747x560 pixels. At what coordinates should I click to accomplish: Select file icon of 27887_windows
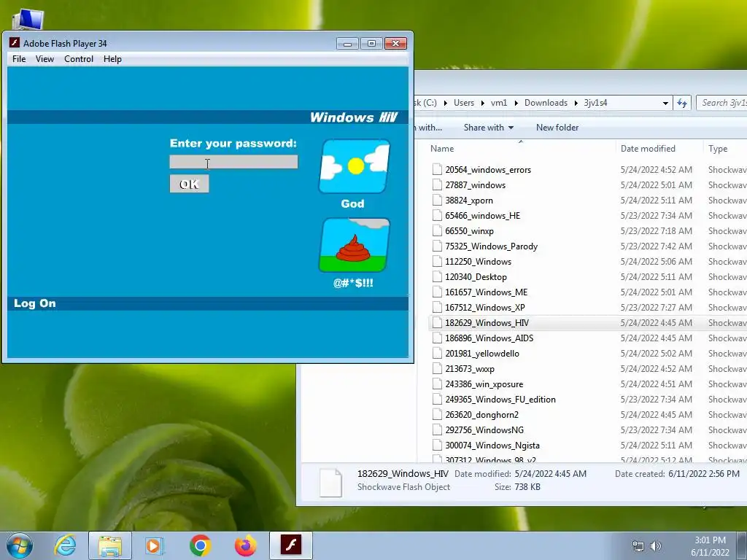point(437,184)
